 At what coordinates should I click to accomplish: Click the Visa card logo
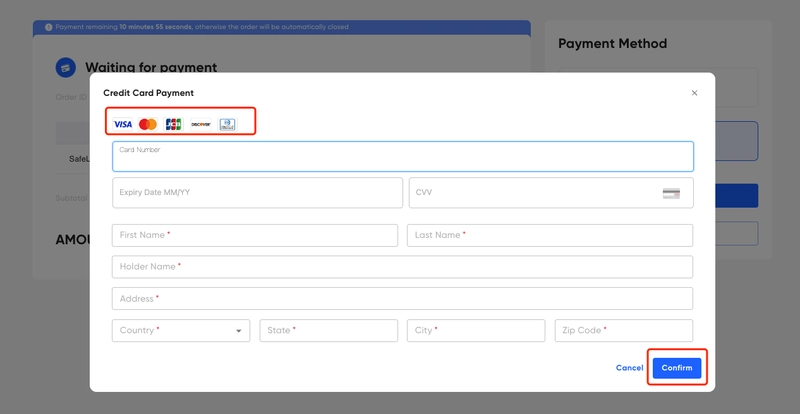click(122, 124)
